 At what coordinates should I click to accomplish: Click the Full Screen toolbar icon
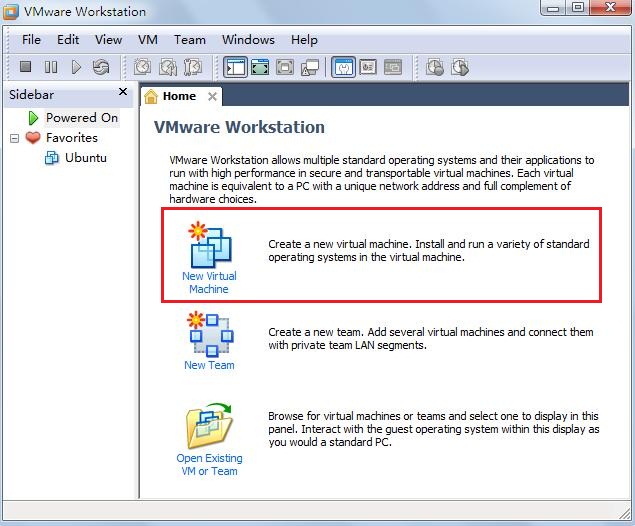(285, 67)
